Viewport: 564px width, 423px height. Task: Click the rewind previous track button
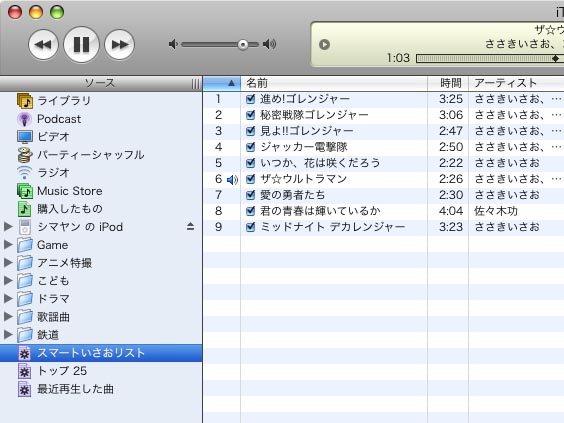43,45
